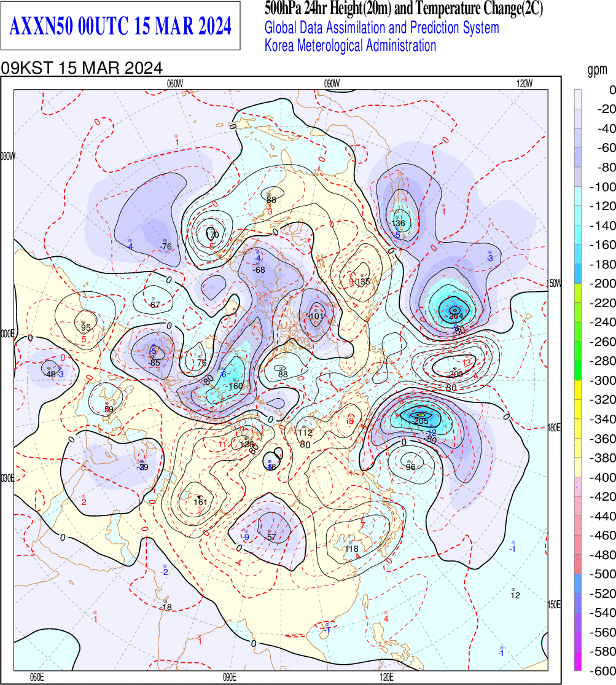Click the -260 legend label

pos(602,342)
